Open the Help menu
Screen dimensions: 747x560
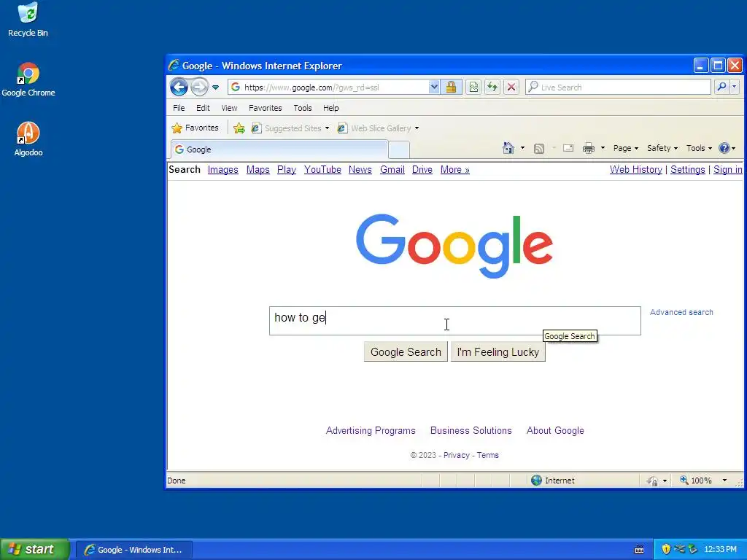331,108
